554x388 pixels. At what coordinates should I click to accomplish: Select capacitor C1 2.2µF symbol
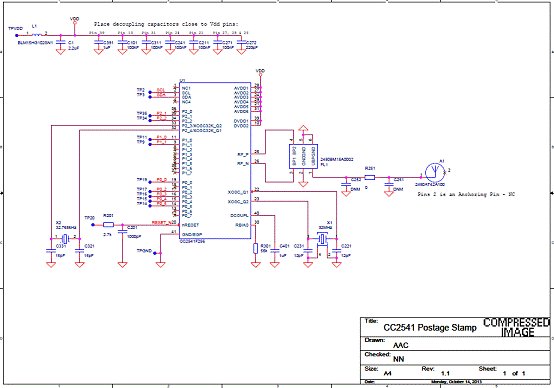[x=61, y=42]
